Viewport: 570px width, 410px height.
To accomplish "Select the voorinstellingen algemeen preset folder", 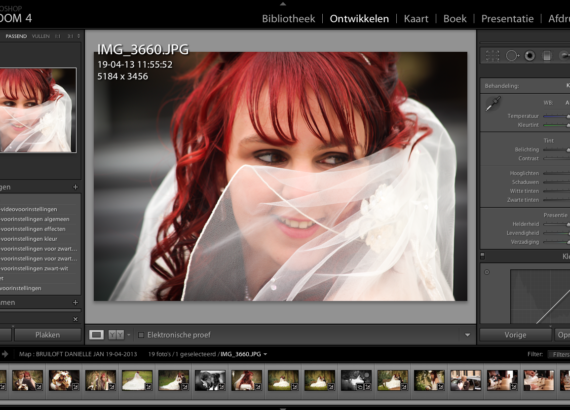I will pyautogui.click(x=35, y=219).
